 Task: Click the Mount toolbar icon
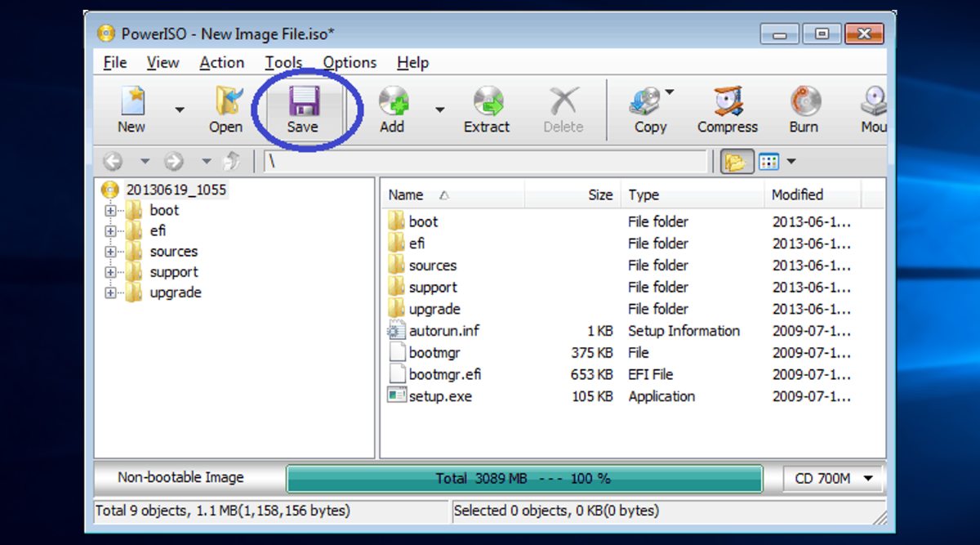[874, 109]
